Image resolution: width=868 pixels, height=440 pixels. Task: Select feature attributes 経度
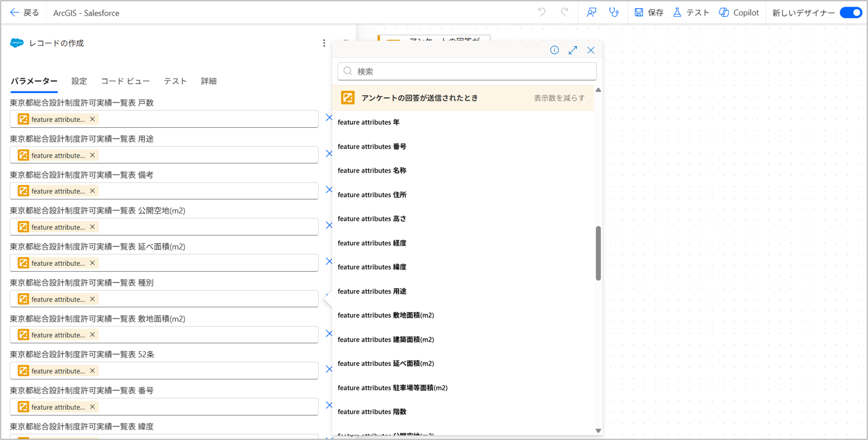tap(372, 243)
